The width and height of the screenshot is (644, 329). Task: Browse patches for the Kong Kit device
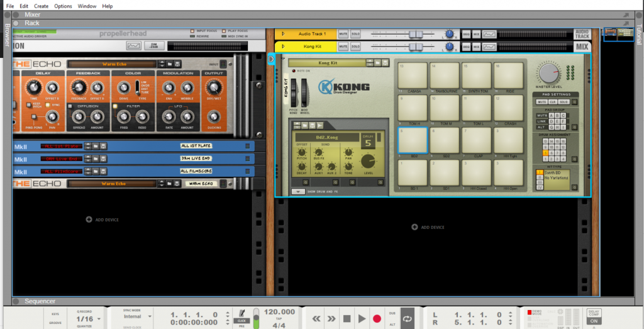point(378,63)
